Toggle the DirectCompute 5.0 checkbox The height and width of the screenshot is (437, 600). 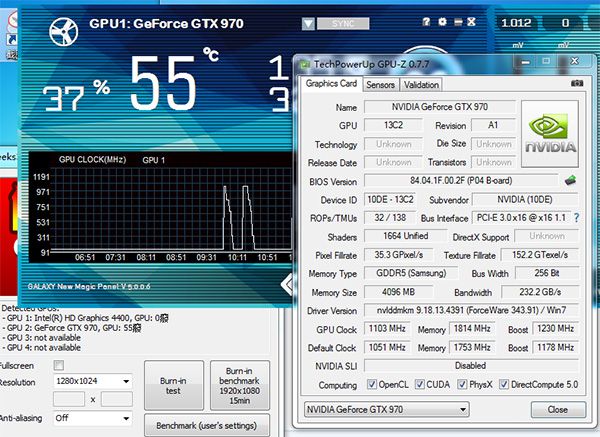pyautogui.click(x=504, y=384)
